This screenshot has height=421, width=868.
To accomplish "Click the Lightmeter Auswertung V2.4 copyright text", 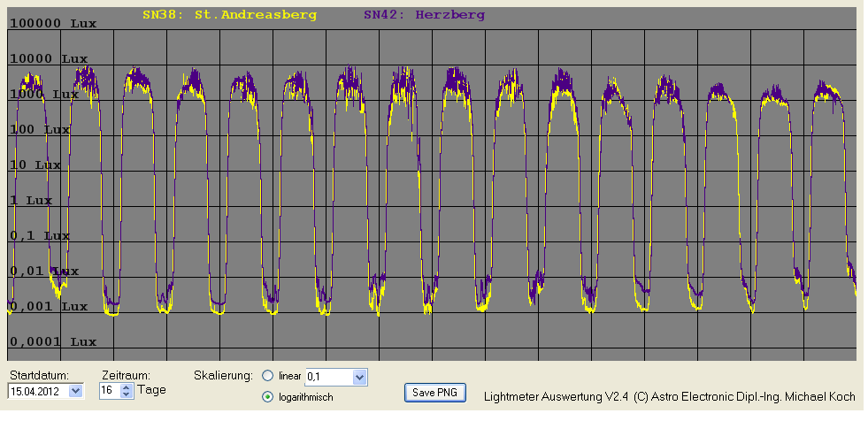I will pyautogui.click(x=669, y=396).
